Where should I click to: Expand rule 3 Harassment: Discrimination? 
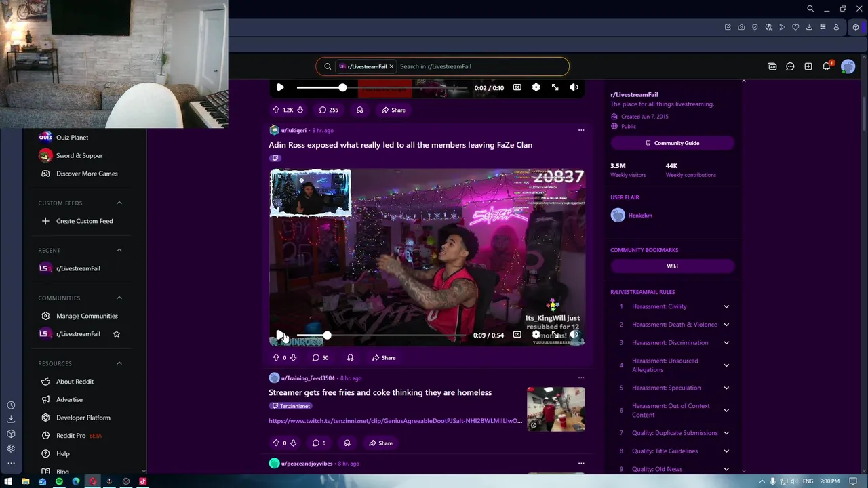coord(726,343)
